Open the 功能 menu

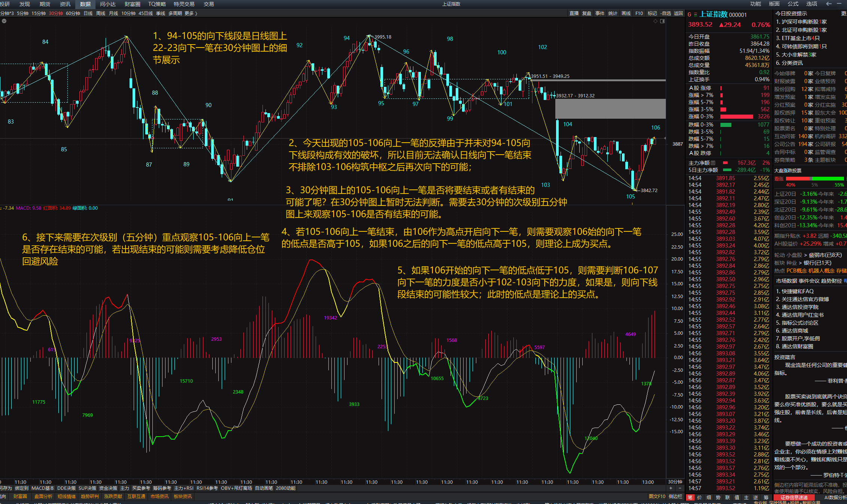[x=756, y=4]
